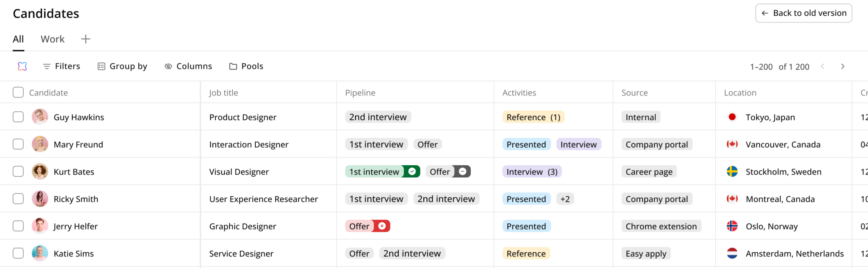Go to next page of candidates
This screenshot has height=268, width=868.
842,66
